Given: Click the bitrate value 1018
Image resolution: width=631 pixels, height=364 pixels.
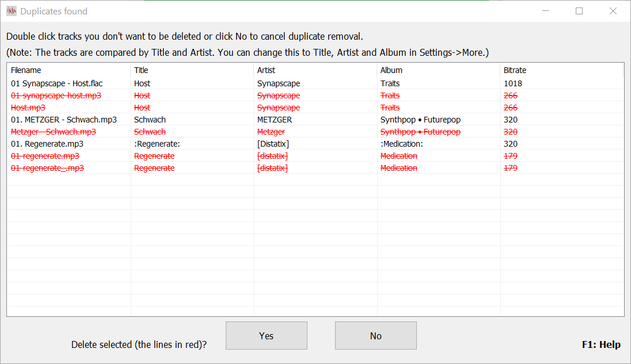Looking at the screenshot, I should pos(512,83).
